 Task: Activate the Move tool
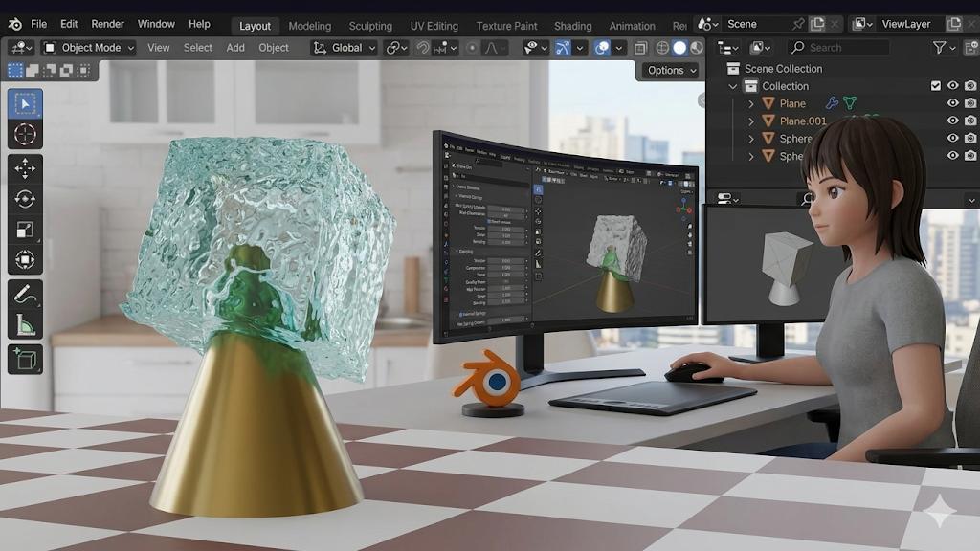point(25,168)
